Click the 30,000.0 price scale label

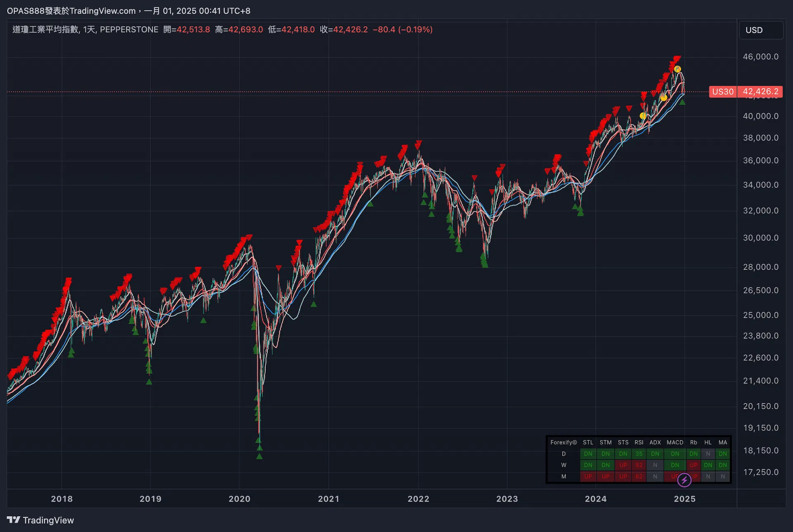761,238
